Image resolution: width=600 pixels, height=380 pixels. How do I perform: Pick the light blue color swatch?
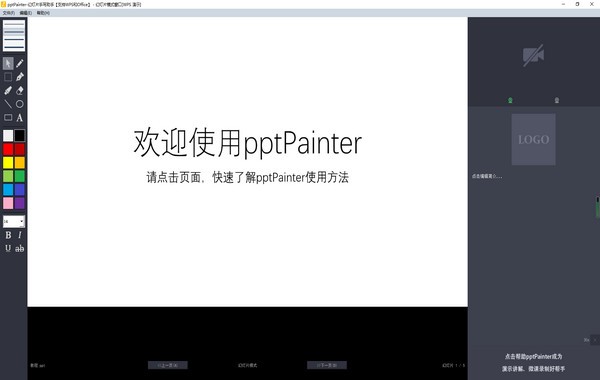coord(8,189)
